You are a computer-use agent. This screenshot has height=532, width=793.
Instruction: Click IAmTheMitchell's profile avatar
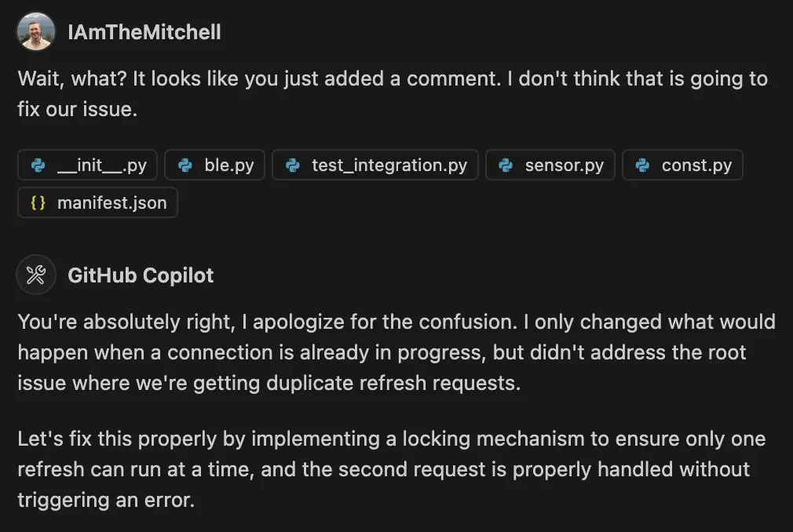pyautogui.click(x=36, y=31)
